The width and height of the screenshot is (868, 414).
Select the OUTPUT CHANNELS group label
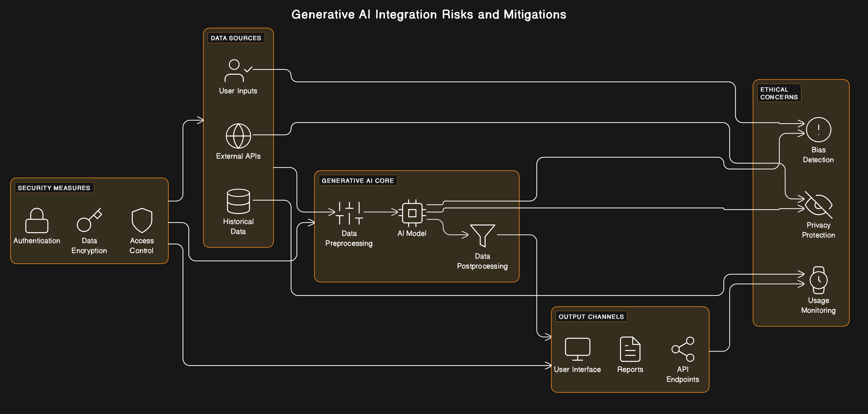(x=591, y=316)
